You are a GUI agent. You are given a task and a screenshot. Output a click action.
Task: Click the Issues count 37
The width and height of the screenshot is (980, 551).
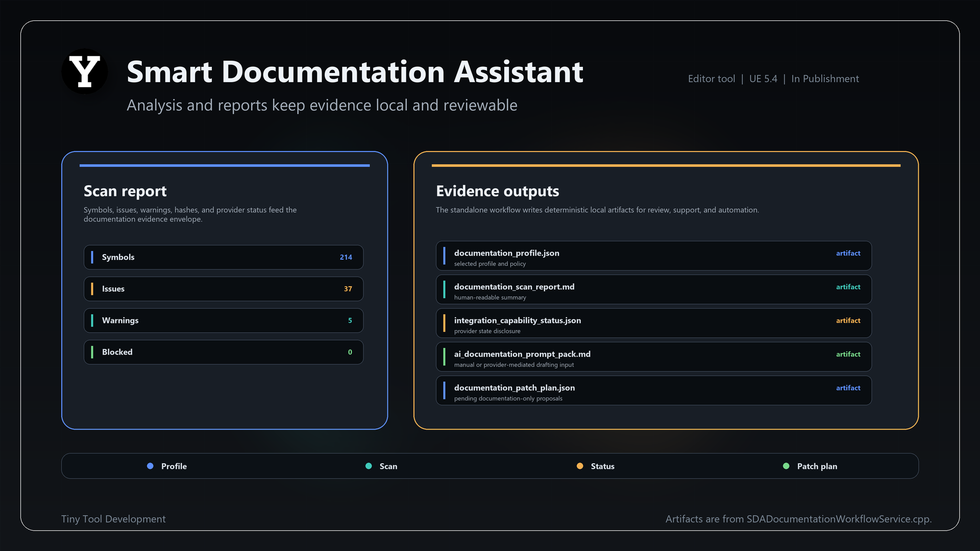coord(348,289)
